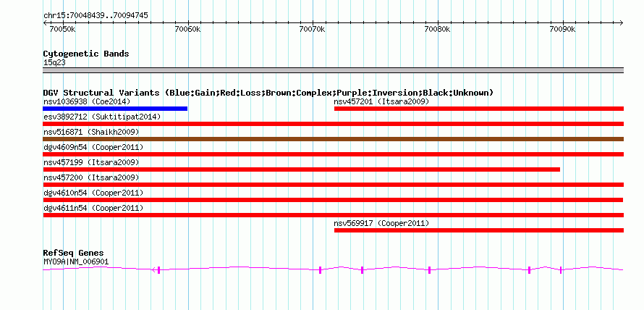Click the DGV Structural Variants track title

[268, 93]
